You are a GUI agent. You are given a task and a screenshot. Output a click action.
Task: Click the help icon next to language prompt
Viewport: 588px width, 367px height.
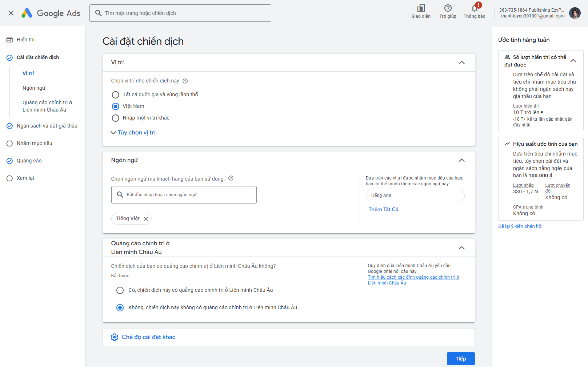click(x=231, y=178)
